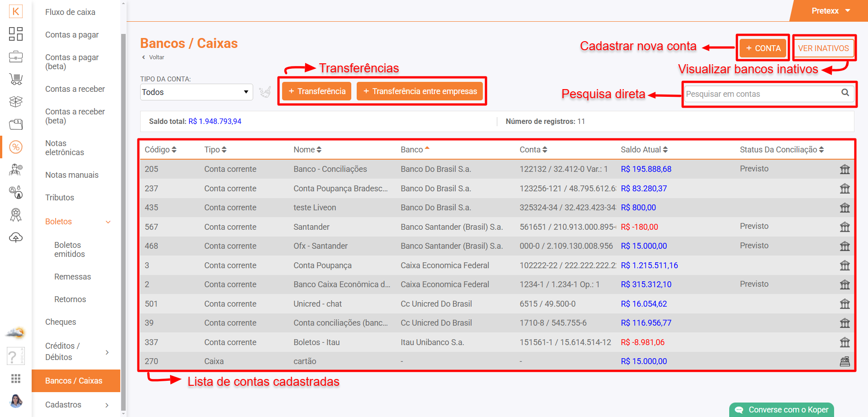Viewport: 868px width, 417px height.
Task: Click the VER INATIVOS button
Action: click(823, 48)
